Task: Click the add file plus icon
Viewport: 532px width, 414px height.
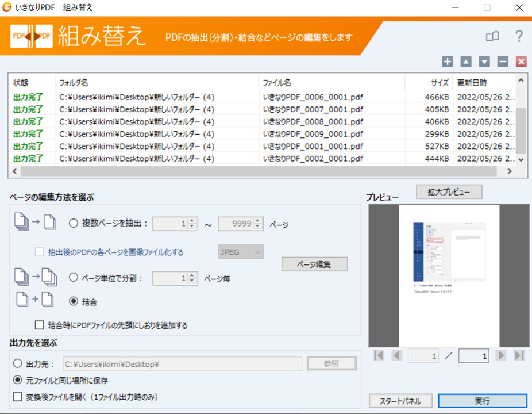Action: click(447, 62)
